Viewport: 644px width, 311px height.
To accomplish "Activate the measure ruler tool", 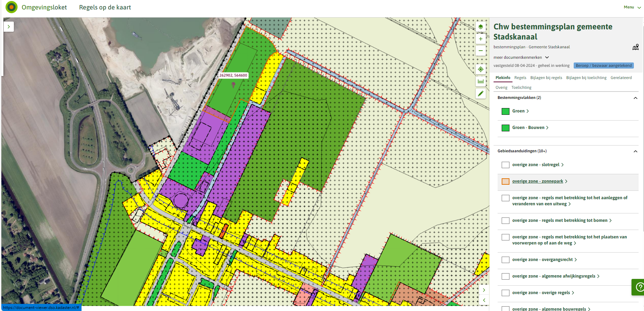I will pyautogui.click(x=480, y=81).
